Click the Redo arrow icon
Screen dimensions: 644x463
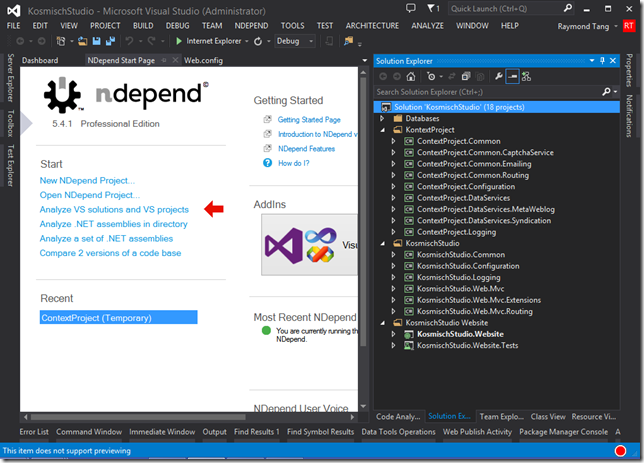[x=152, y=41]
